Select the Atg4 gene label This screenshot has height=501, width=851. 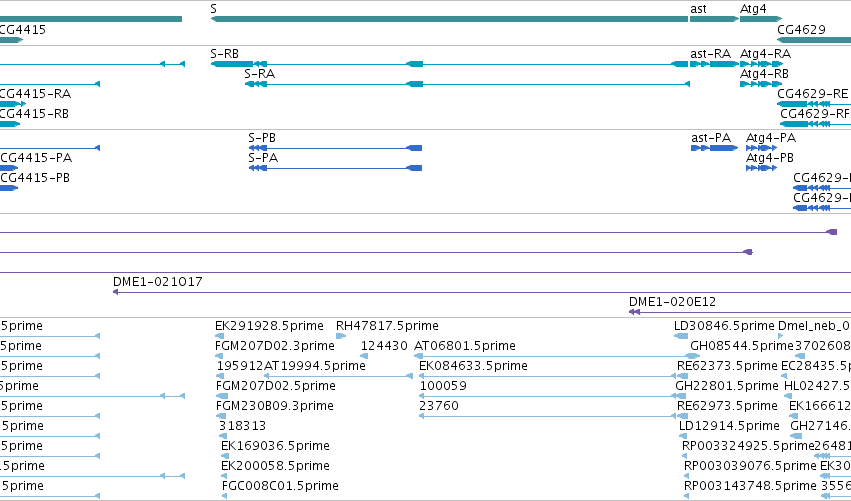tap(753, 9)
